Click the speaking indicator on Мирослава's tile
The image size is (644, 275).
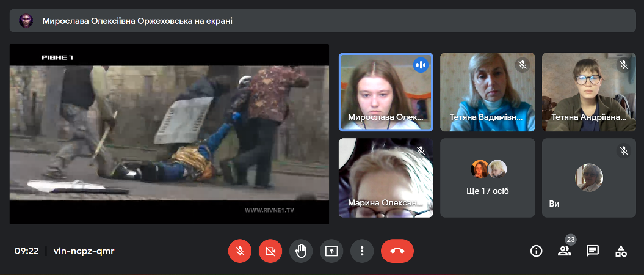point(421,65)
